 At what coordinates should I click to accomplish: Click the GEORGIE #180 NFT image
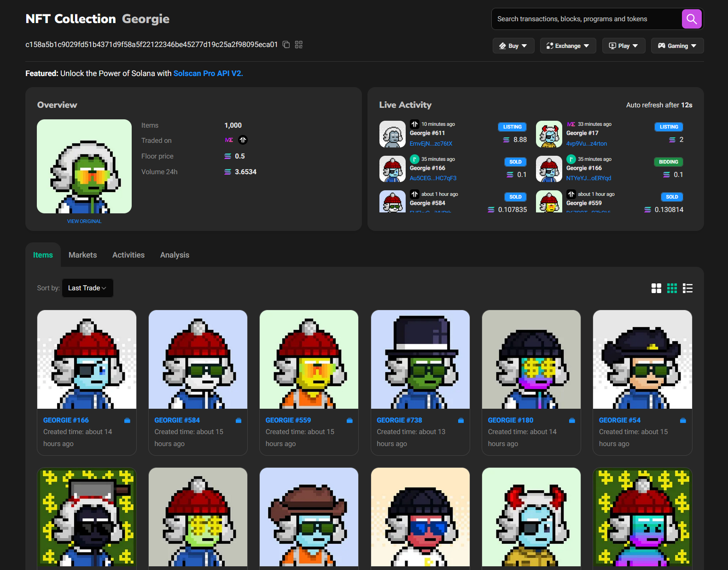(x=531, y=359)
